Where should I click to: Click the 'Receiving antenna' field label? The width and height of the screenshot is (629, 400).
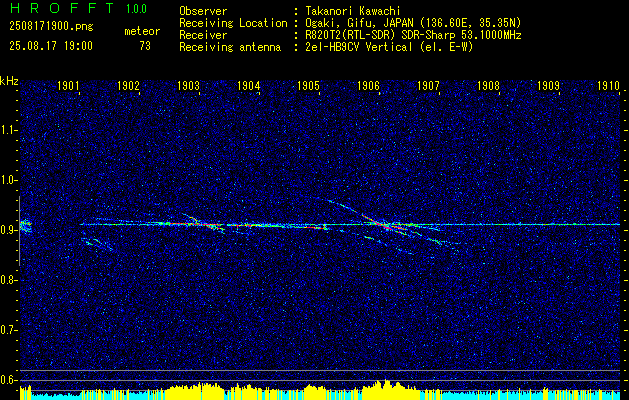coord(230,47)
